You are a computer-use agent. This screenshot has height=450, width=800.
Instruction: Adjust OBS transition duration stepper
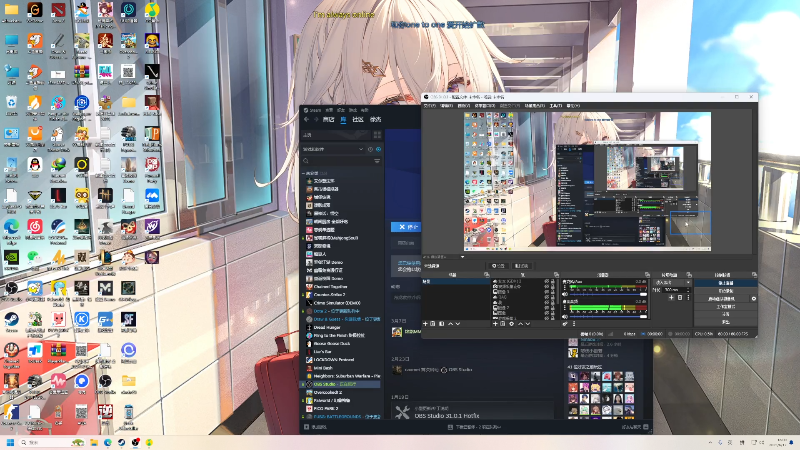(x=688, y=290)
